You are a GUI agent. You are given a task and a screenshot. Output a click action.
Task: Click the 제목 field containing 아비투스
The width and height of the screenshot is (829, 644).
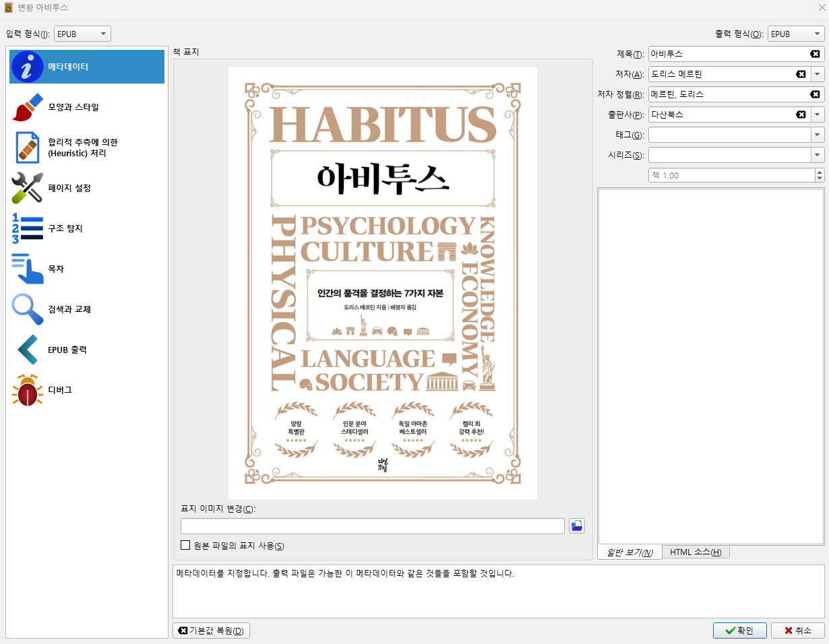[x=737, y=54]
